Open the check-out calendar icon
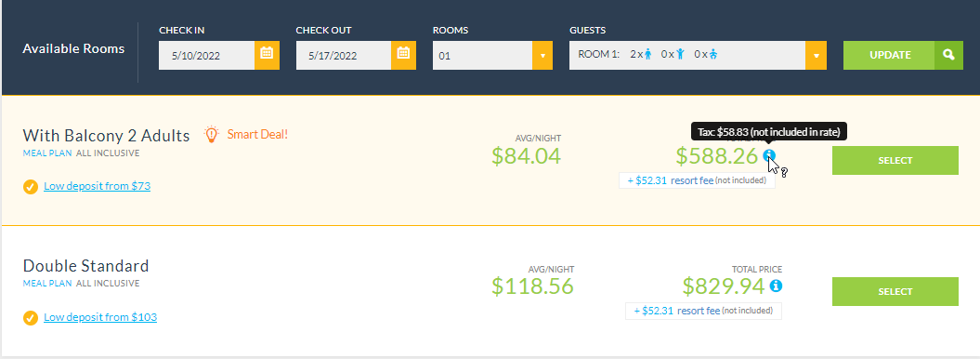 coord(404,55)
